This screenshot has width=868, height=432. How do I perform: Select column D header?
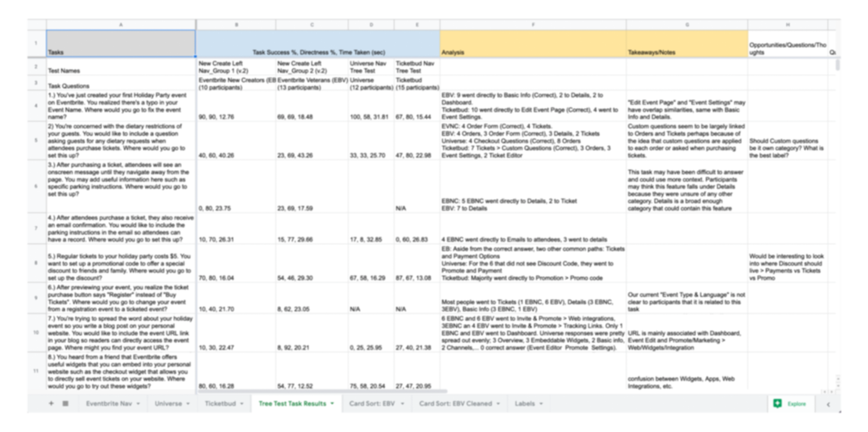coord(371,24)
